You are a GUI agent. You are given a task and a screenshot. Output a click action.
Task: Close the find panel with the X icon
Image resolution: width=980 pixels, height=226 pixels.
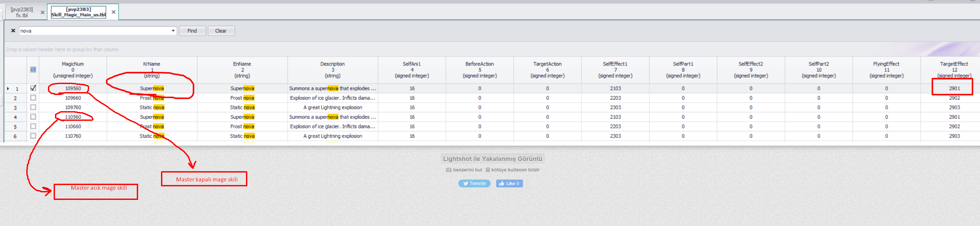tap(13, 31)
